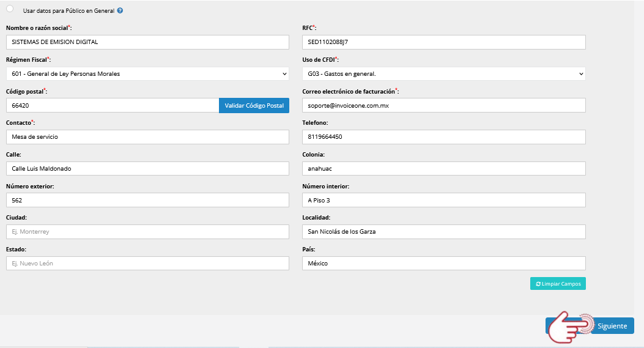Click the empty Estado field
The width and height of the screenshot is (644, 348).
[147, 263]
